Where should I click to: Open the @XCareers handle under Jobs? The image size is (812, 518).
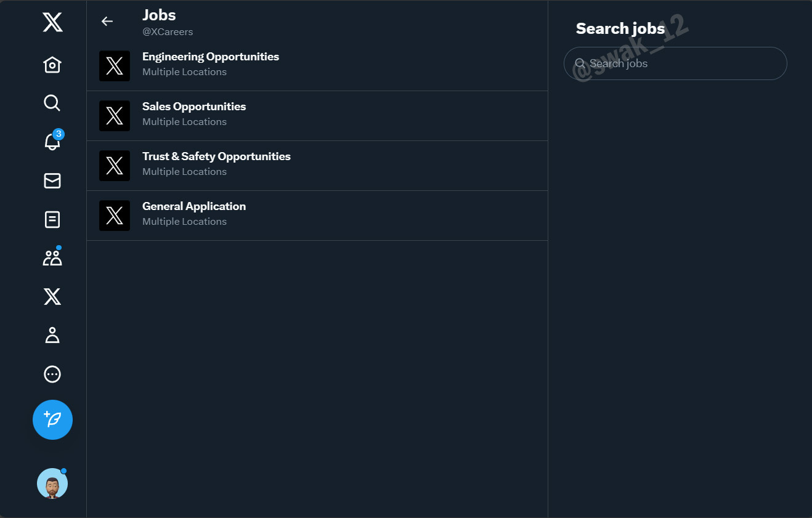[x=168, y=31]
